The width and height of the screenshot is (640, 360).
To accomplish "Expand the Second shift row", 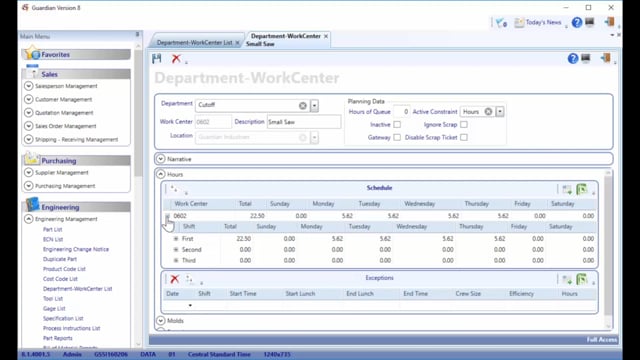I will coord(176,249).
